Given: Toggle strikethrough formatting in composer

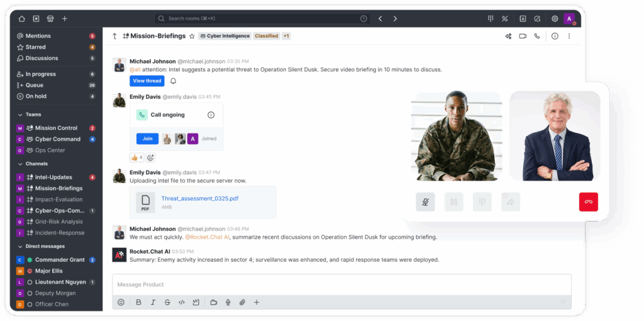Looking at the screenshot, I should pos(167,302).
